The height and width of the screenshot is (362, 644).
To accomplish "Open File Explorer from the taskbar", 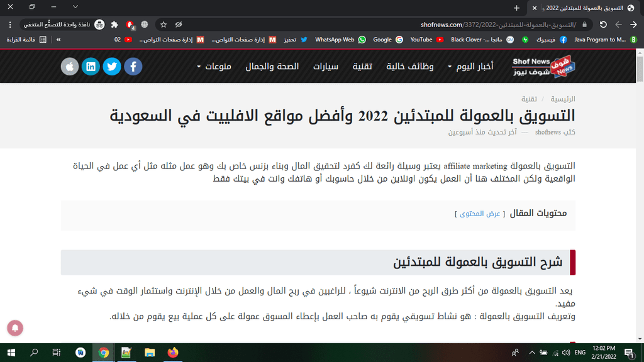I will pos(150,353).
